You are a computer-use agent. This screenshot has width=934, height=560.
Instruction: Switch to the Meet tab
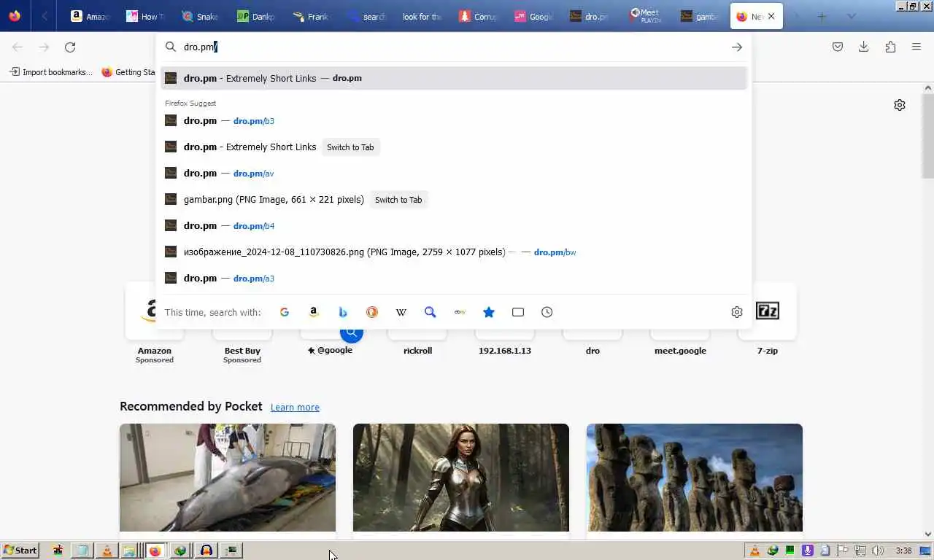coord(645,16)
